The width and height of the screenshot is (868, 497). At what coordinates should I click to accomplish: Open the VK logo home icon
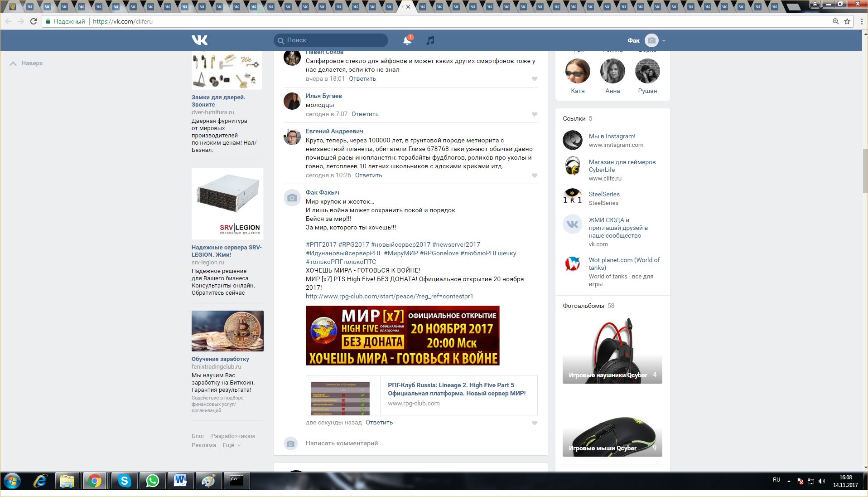click(199, 40)
